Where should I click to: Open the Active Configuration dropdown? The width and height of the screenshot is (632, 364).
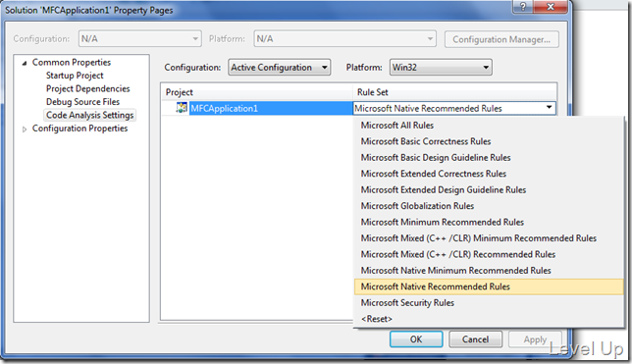point(280,68)
